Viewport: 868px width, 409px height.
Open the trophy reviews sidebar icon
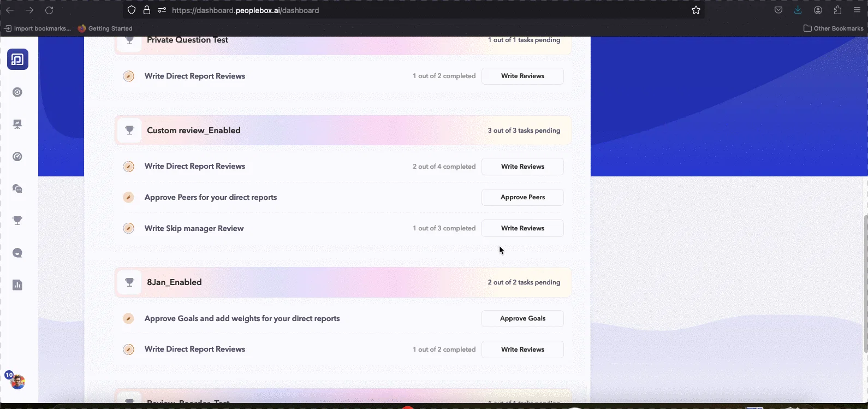[17, 221]
